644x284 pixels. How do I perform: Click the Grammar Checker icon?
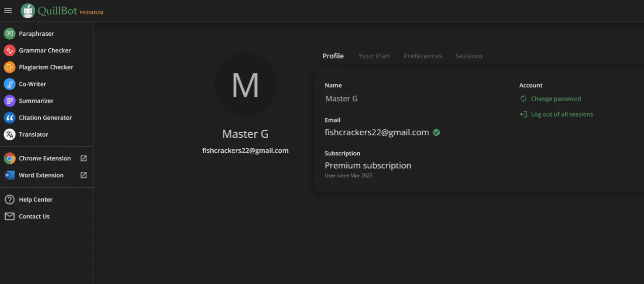click(x=10, y=50)
